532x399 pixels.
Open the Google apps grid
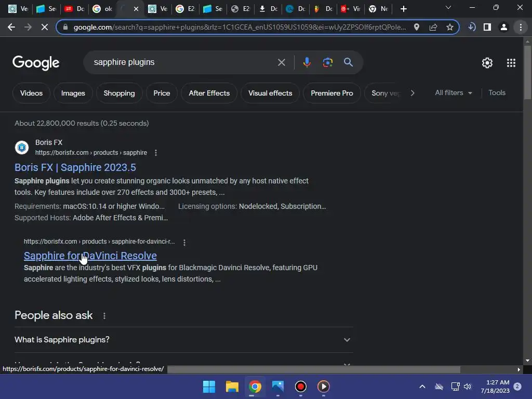pos(511,63)
